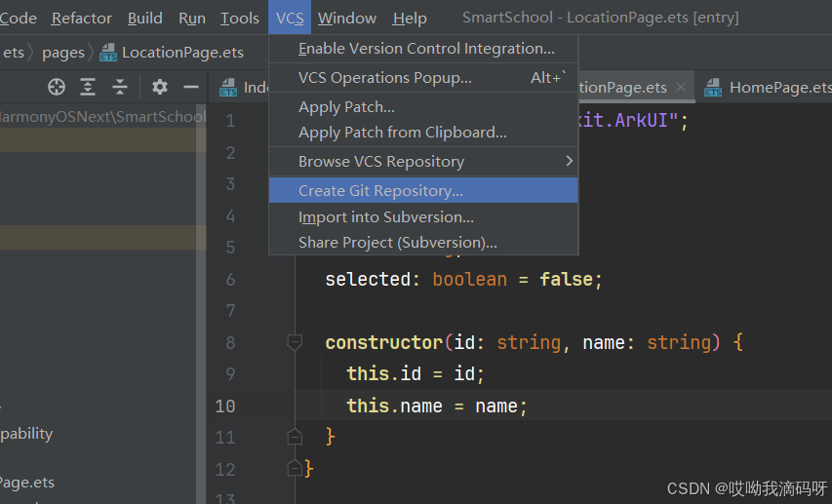Open the Refactor menu
Image resolution: width=832 pixels, height=504 pixels.
82,19
